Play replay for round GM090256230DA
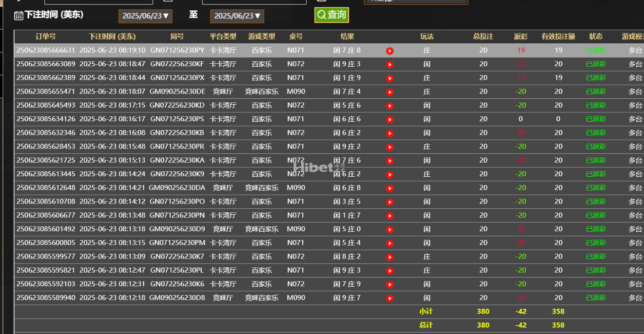 [390, 188]
